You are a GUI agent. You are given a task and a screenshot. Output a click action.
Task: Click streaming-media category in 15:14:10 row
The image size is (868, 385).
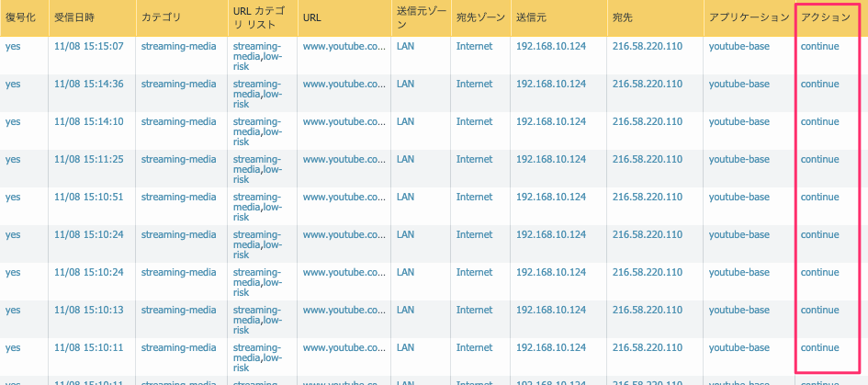179,122
